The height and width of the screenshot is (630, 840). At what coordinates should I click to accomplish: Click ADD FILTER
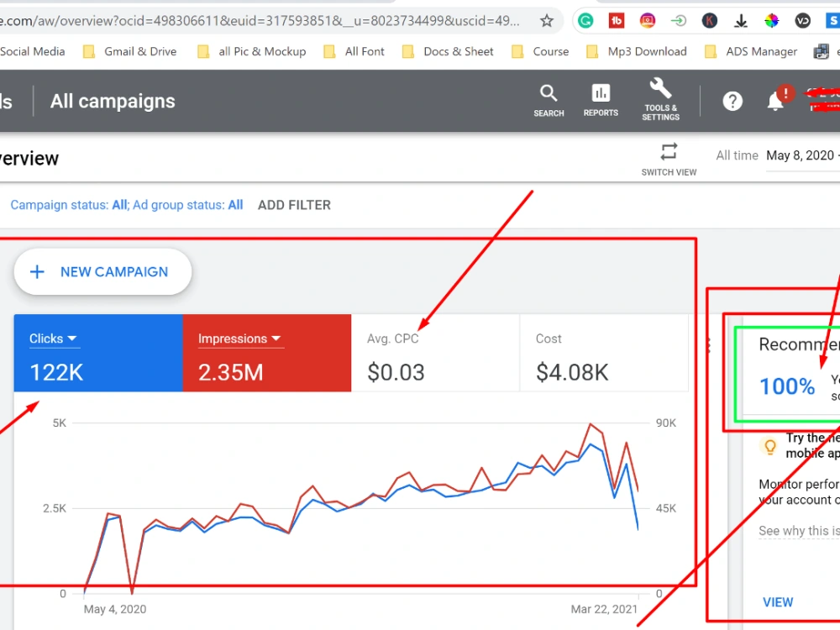[294, 205]
